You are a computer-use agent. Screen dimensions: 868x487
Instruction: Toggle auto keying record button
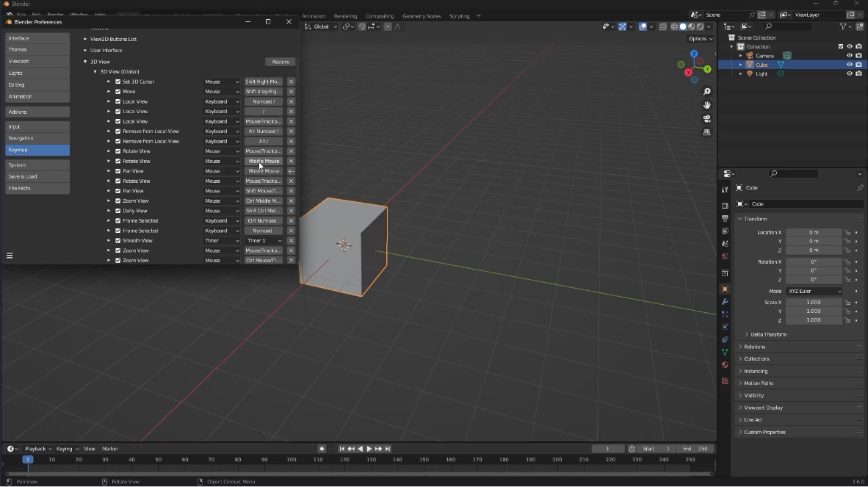pyautogui.click(x=322, y=449)
